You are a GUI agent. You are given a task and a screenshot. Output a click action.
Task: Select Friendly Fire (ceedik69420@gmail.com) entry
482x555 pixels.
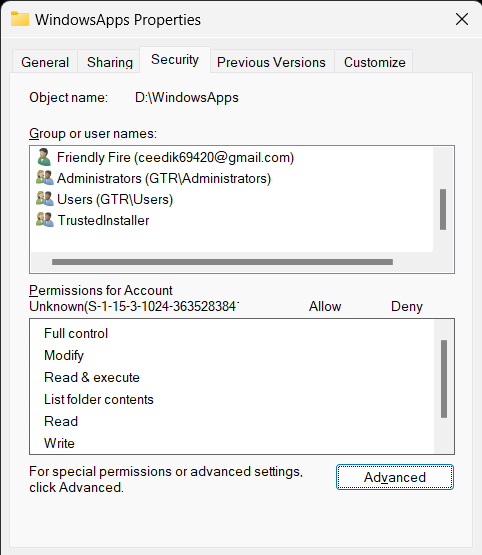(175, 158)
